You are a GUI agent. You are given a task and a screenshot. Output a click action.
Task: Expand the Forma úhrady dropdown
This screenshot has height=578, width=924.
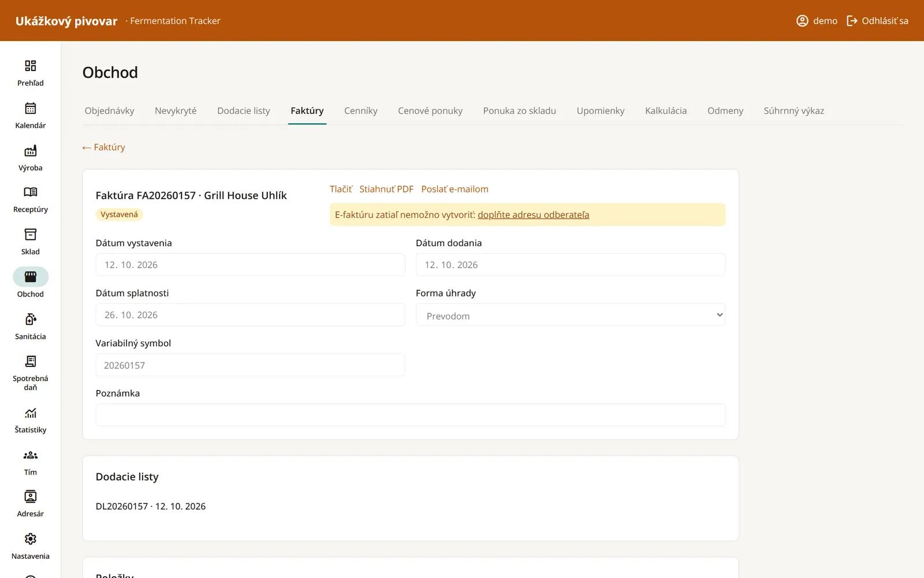[x=571, y=315]
